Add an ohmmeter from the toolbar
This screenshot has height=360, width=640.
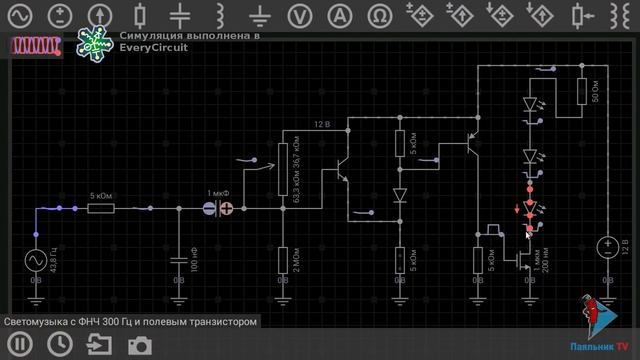[380, 16]
